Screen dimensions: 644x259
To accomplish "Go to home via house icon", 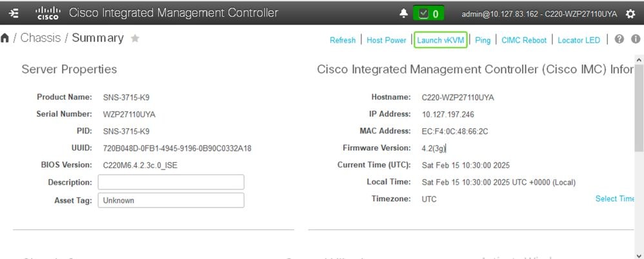I will tap(5, 39).
